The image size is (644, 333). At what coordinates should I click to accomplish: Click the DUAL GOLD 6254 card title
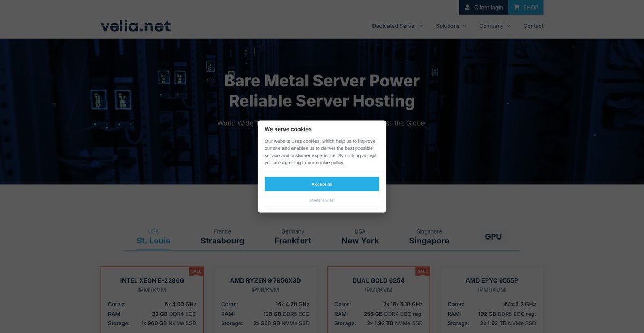click(378, 280)
